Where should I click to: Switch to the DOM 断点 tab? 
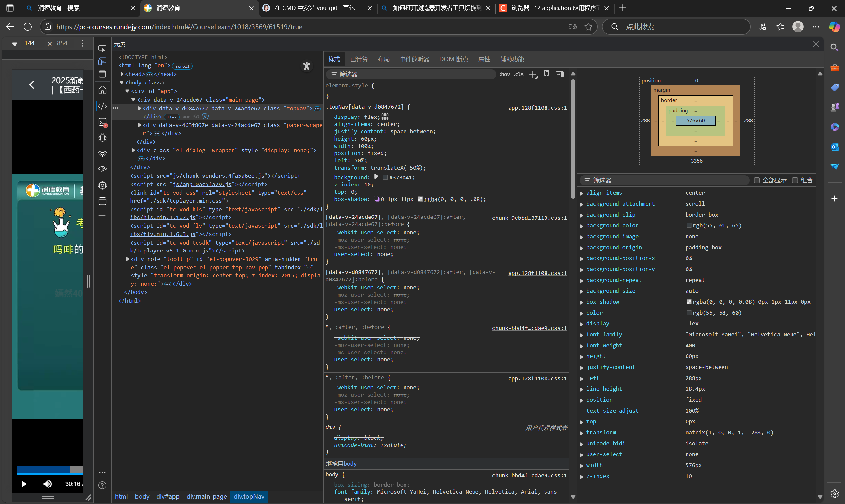[453, 59]
